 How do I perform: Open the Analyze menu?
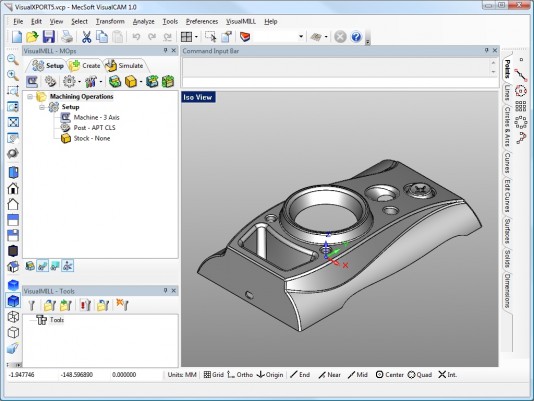point(143,21)
